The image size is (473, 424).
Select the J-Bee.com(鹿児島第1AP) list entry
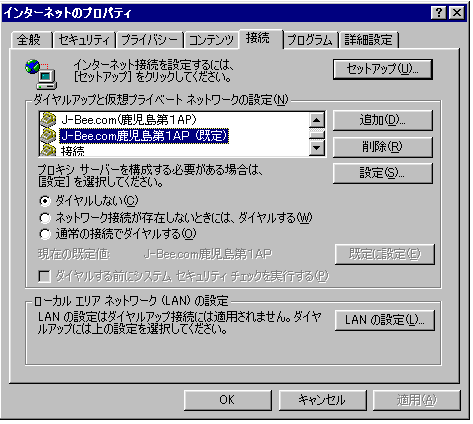click(129, 120)
